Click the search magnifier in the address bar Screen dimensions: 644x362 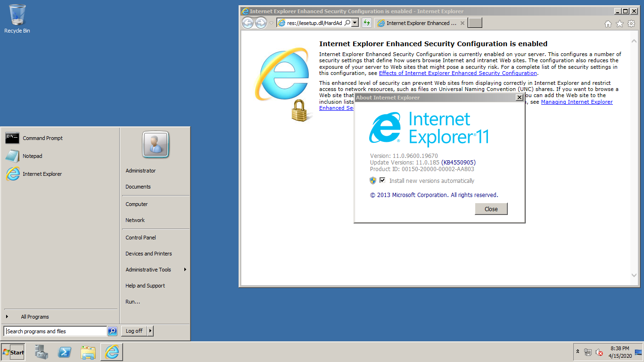click(347, 23)
